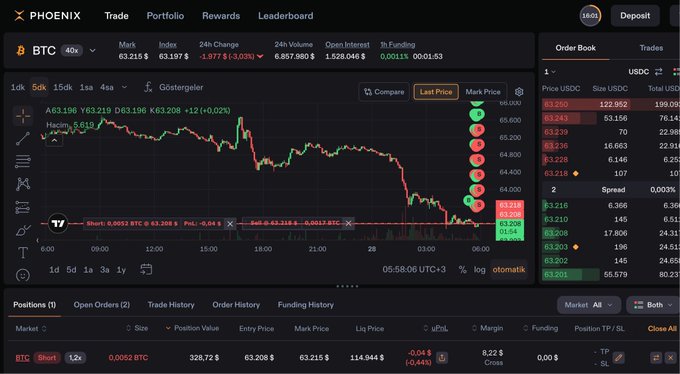This screenshot has width=680, height=374.
Task: Click the Compare button
Action: [x=384, y=92]
